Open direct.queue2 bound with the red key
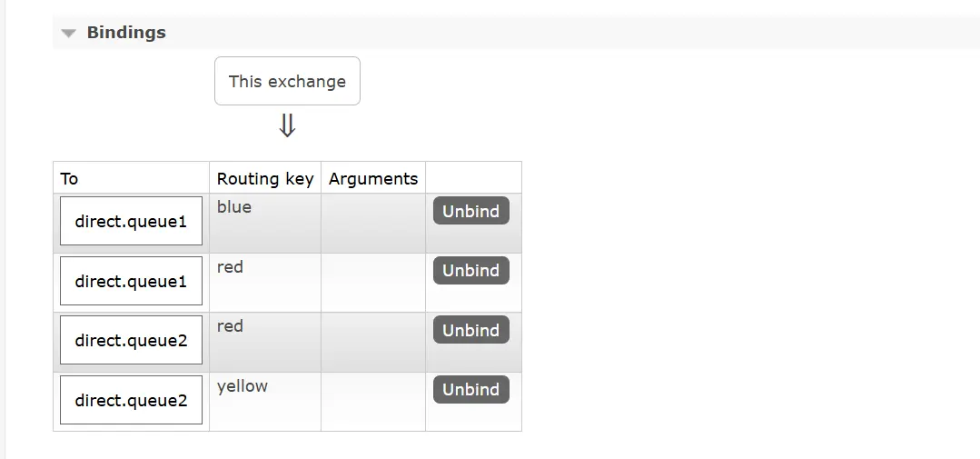Screen dimensions: 980x459 point(131,341)
